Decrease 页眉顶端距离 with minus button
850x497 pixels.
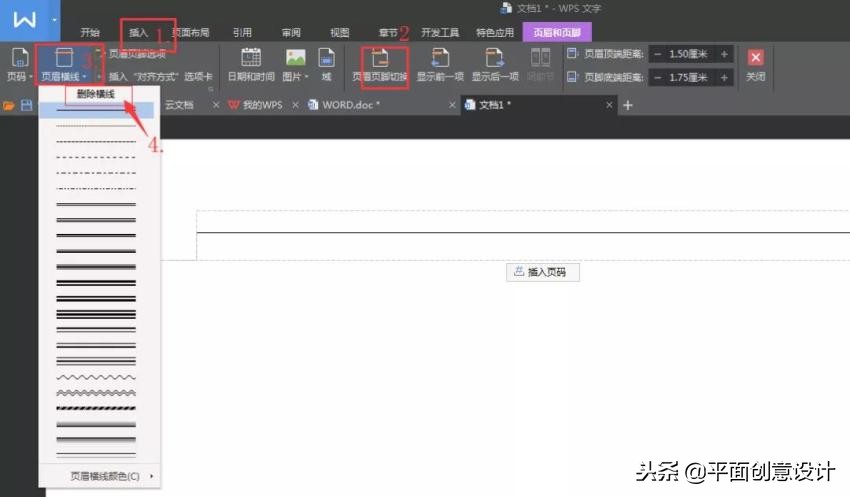click(x=658, y=54)
